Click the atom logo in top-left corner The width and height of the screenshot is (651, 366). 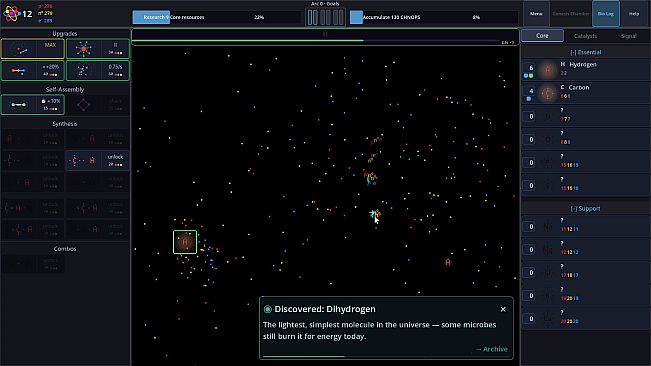[12, 14]
